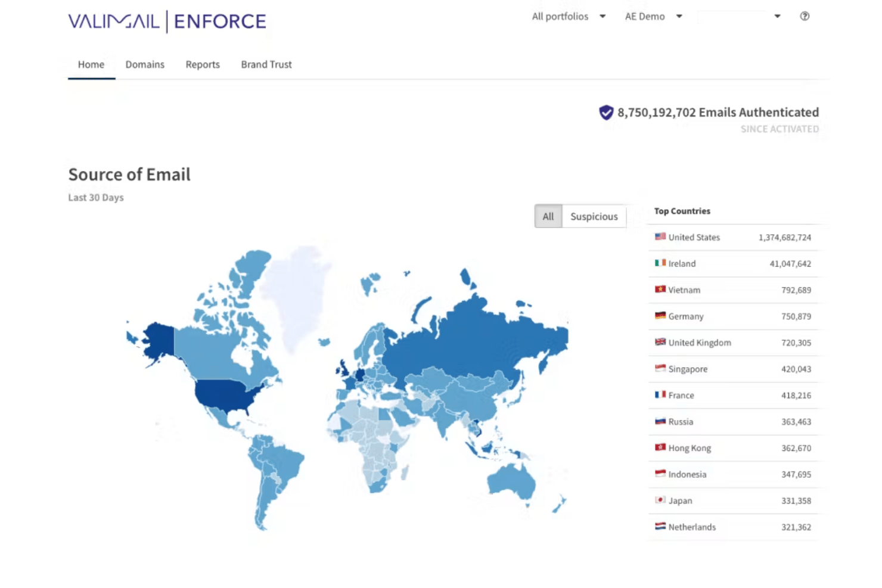Click United Kingdom count 720,305
Viewport: 882px width, 588px height.
click(796, 343)
